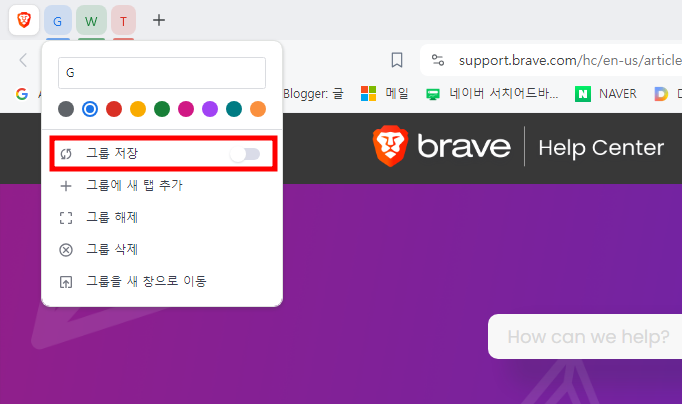Choose the orange group color
682x404 pixels.
[258, 109]
